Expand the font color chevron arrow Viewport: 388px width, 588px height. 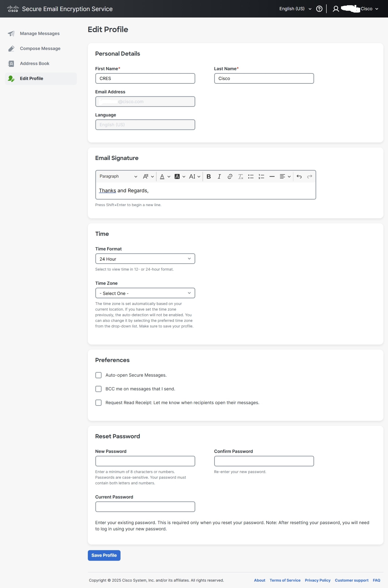(169, 177)
